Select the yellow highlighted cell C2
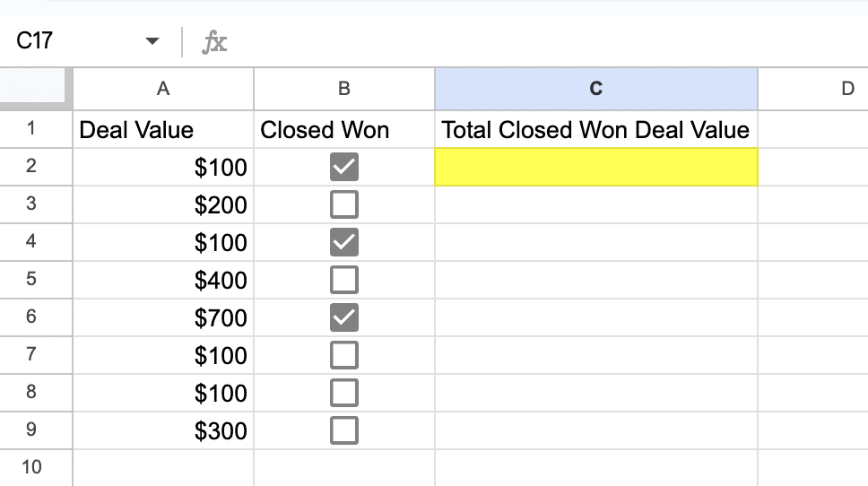 (595, 168)
